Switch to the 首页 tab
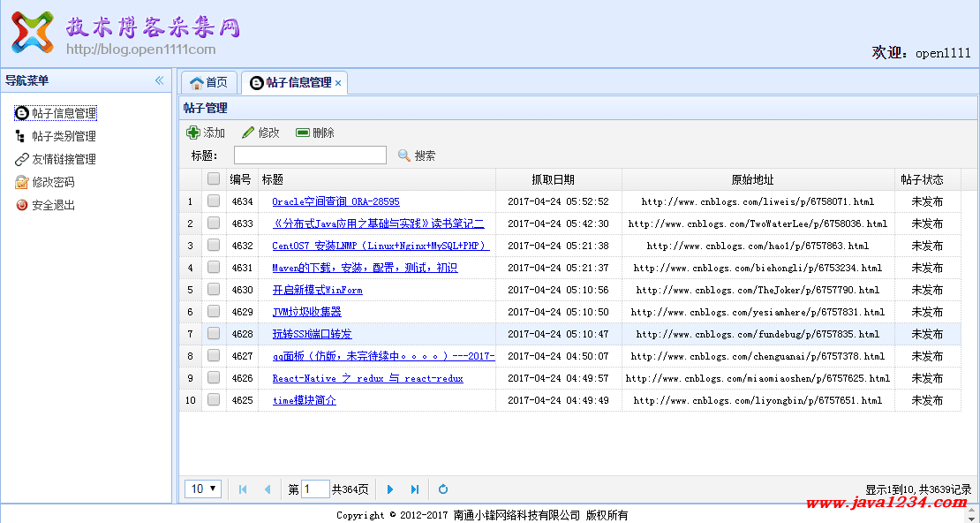 [209, 82]
